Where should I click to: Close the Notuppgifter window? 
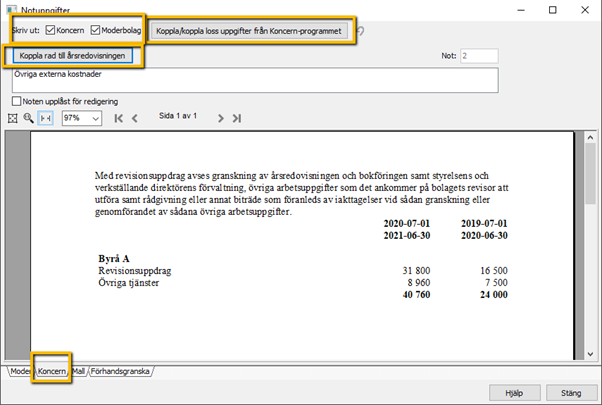click(x=585, y=10)
